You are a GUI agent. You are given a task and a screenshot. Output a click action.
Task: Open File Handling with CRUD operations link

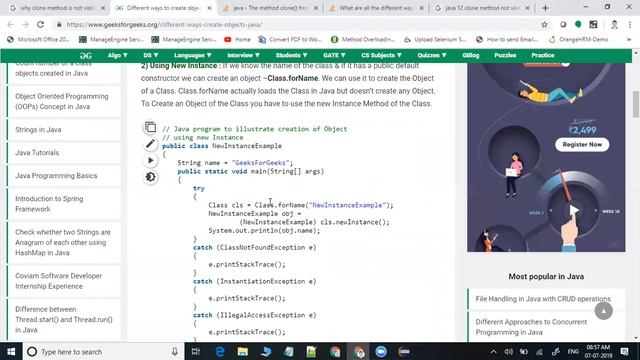543,299
